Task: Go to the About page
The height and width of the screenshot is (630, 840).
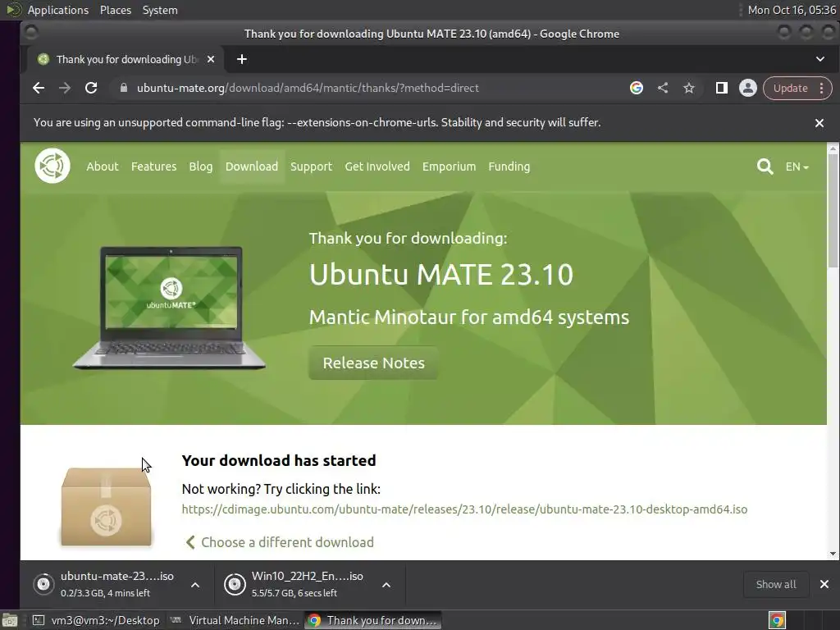Action: click(103, 167)
